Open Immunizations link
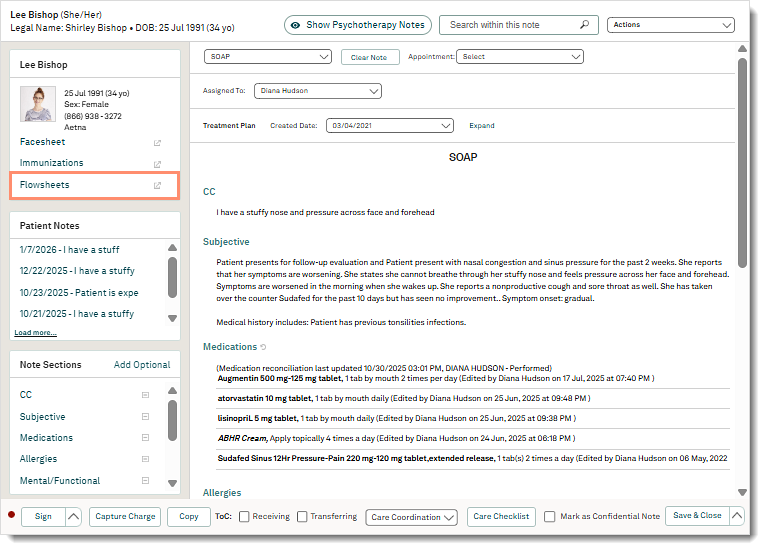Screen dimensions: 765x550 [x=51, y=163]
